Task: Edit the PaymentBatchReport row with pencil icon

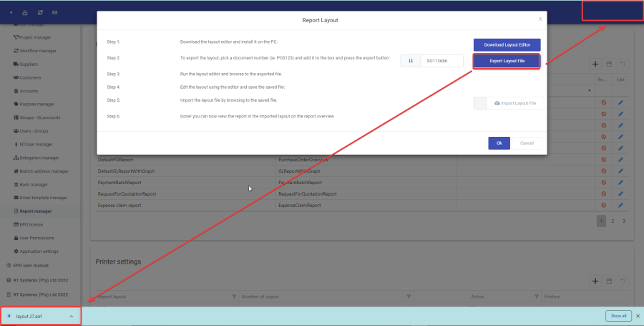Action: click(x=620, y=183)
